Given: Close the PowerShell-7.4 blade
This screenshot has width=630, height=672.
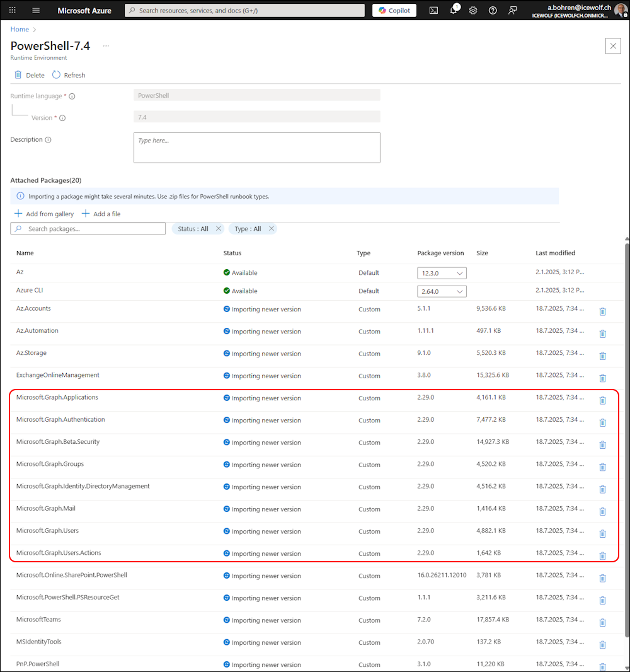Looking at the screenshot, I should (613, 46).
